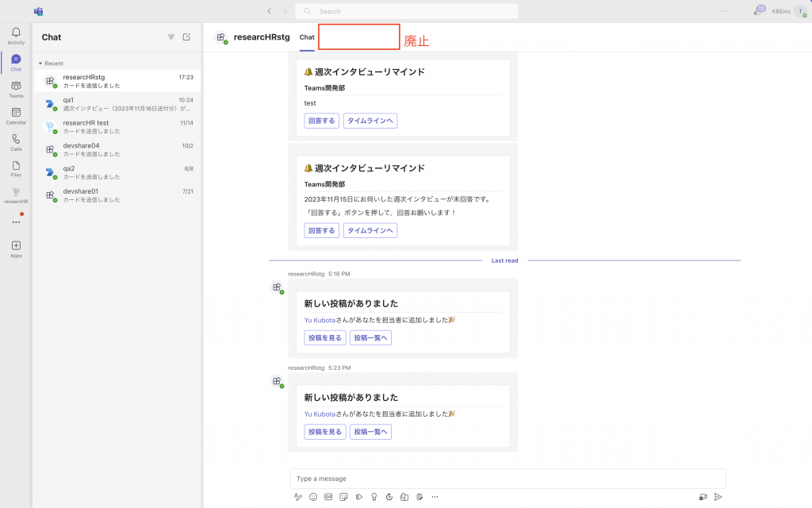Select the qa2 chat
The height and width of the screenshot is (508, 812).
[117, 172]
